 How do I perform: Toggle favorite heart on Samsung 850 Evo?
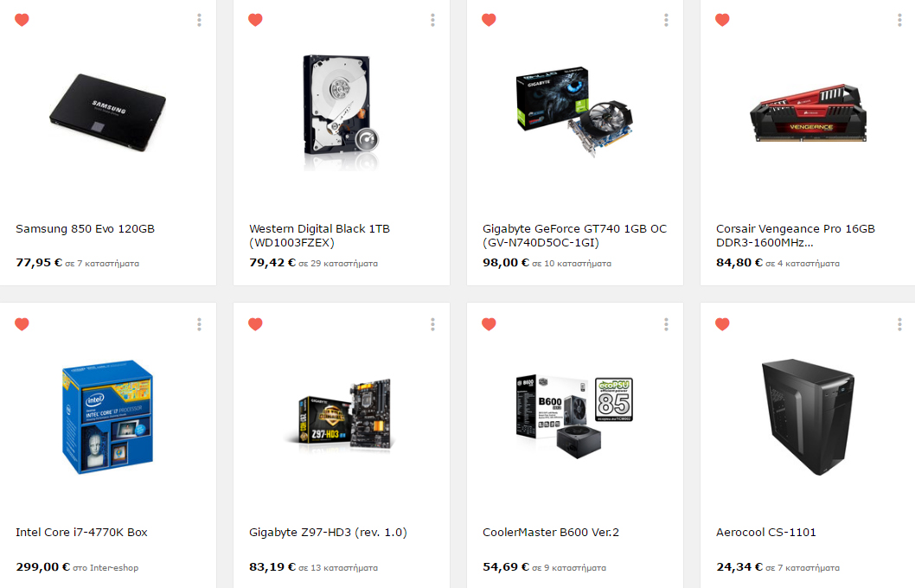[22, 20]
